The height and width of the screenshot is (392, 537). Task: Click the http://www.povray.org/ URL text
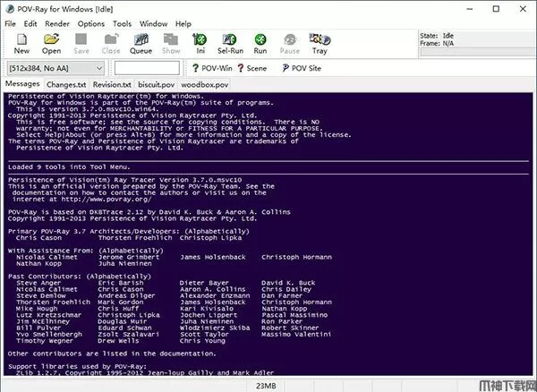click(107, 200)
